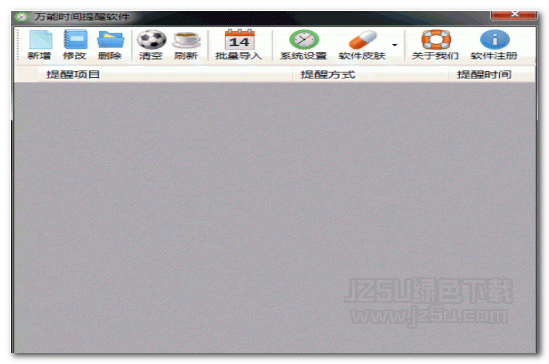Image resolution: width=549 pixels, height=364 pixels.
Task: Click the 软件皮肤 pill icon
Action: tap(363, 40)
